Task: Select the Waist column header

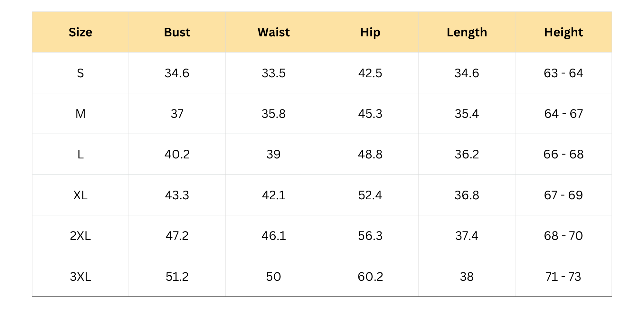Action: 274,32
